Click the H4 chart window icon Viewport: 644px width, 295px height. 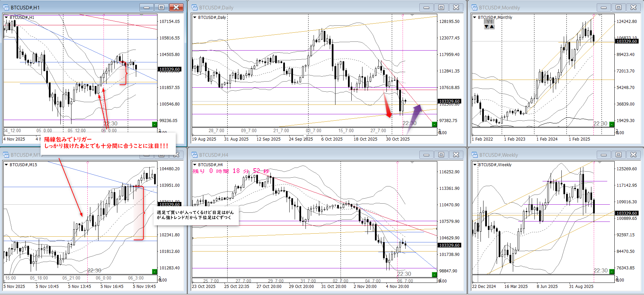coord(194,155)
